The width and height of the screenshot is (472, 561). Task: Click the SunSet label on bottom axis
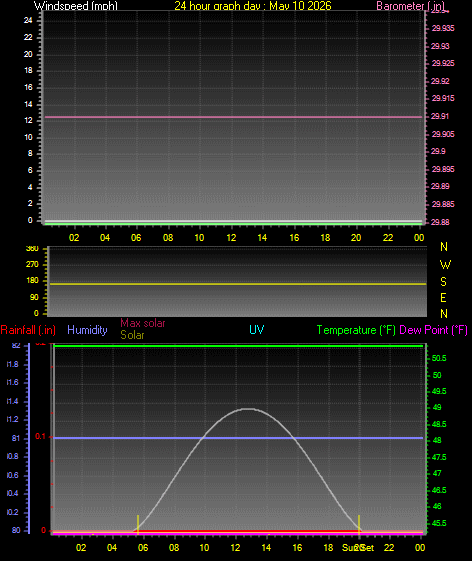point(358,548)
